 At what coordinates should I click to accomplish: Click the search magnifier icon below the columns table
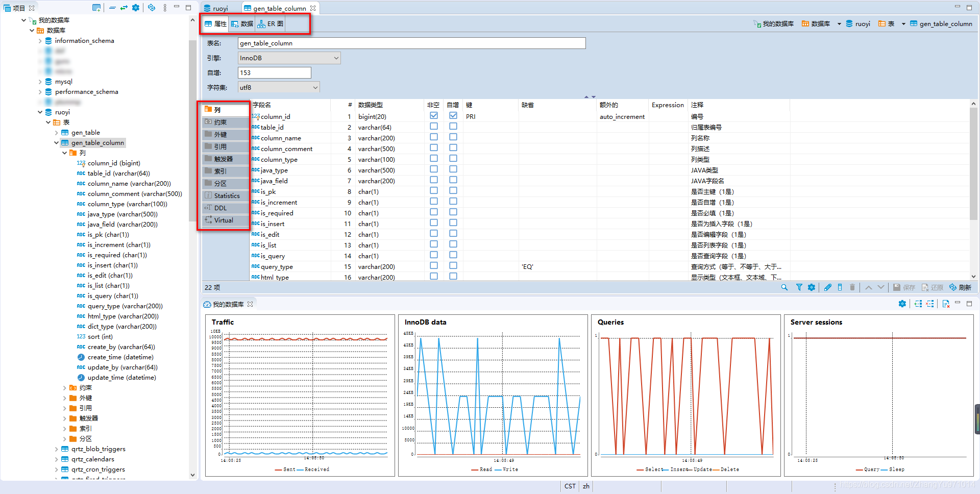click(x=785, y=287)
